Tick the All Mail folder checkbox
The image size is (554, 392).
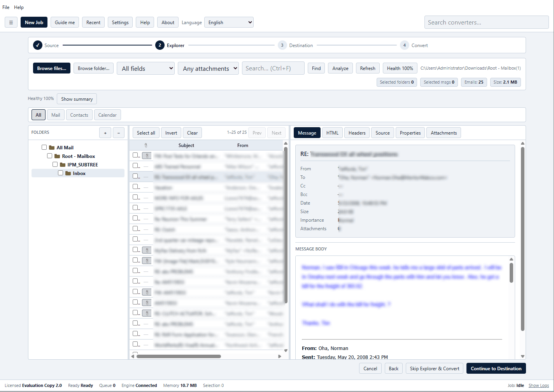coord(44,147)
